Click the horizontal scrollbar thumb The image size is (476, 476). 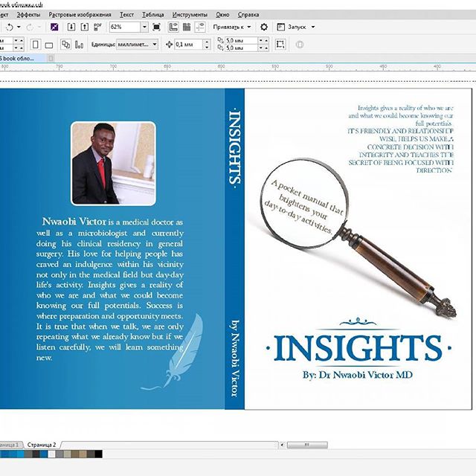pyautogui.click(x=307, y=445)
